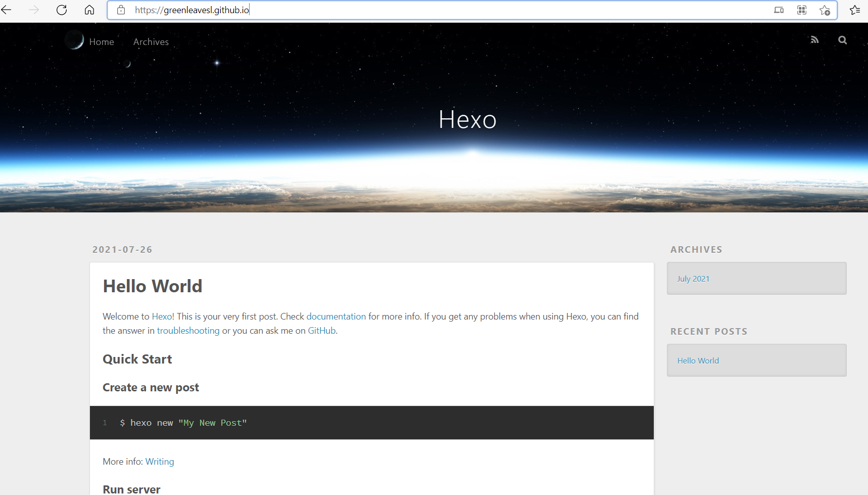Click the Quick Start heading
This screenshot has height=495, width=868.
(x=137, y=359)
